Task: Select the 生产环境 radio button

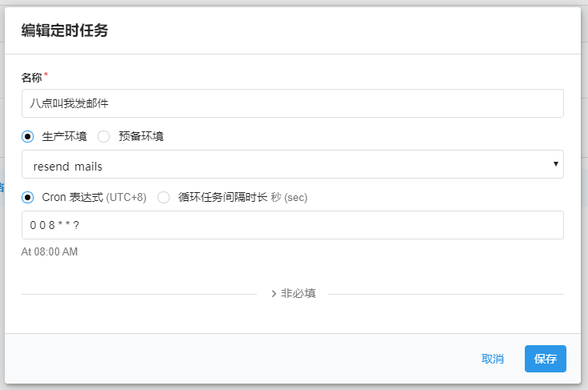Action: coord(29,136)
